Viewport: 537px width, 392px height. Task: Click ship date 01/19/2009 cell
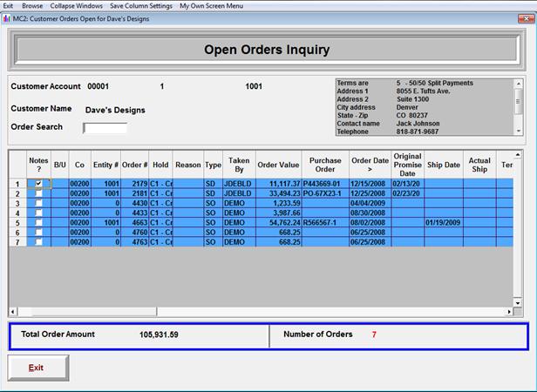(x=444, y=222)
